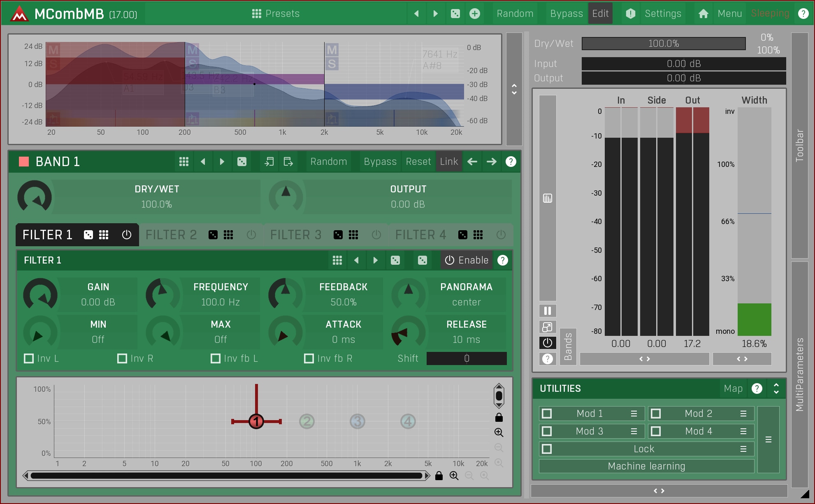
Task: Click the randomize dice icon beside Presets
Action: (455, 14)
